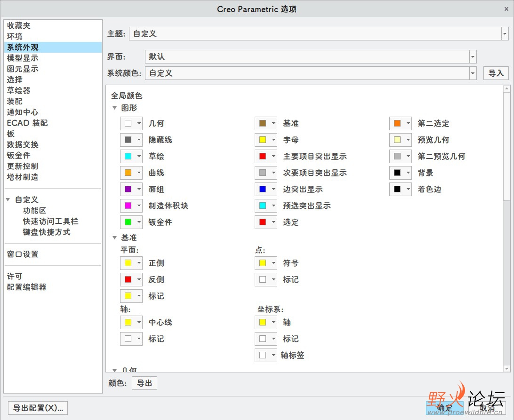Screen dimensions: 514x420
Task: Open the 配置编辑器 page
Action: [x=26, y=287]
